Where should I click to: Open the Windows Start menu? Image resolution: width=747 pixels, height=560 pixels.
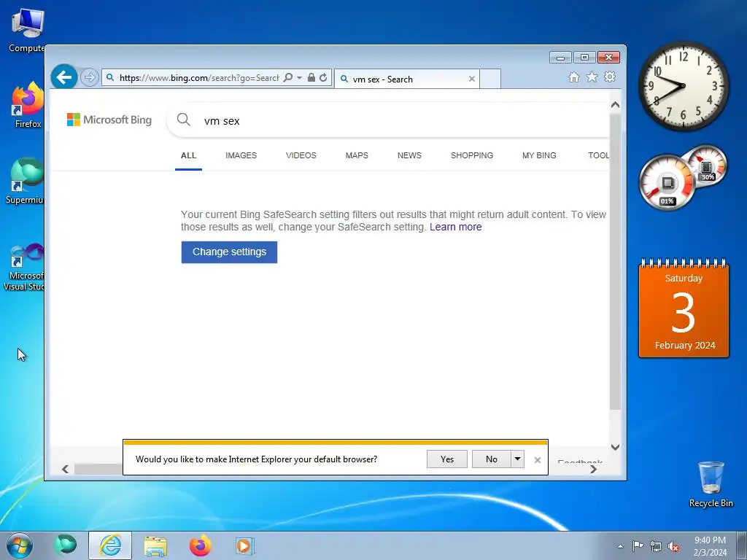point(19,545)
